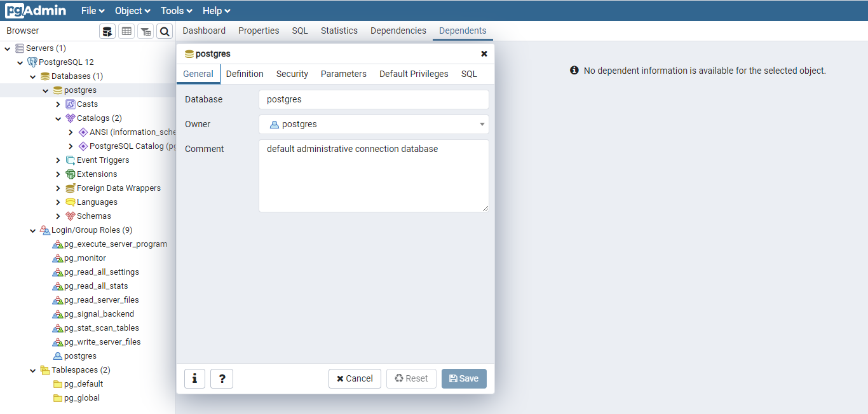Expand the Event Triggers node

(58, 160)
